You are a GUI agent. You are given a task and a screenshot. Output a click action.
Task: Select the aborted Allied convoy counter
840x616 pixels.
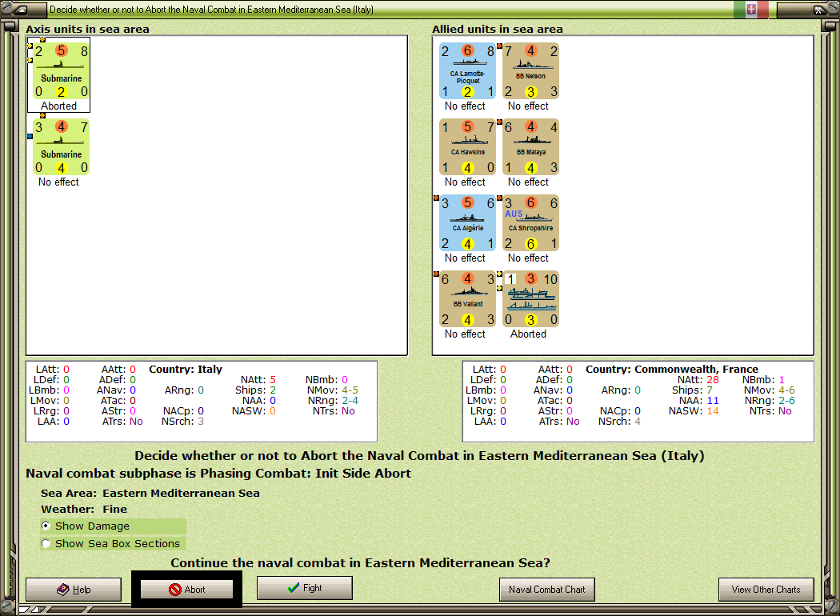(530, 299)
